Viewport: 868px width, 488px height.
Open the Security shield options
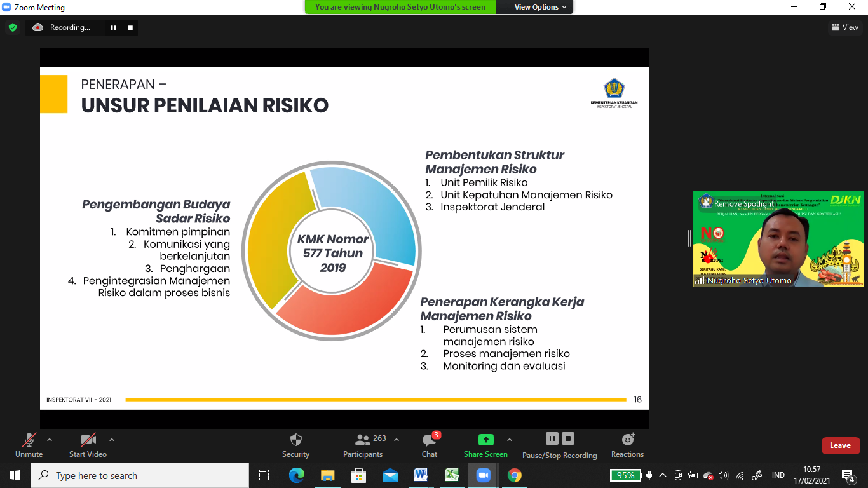[295, 445]
